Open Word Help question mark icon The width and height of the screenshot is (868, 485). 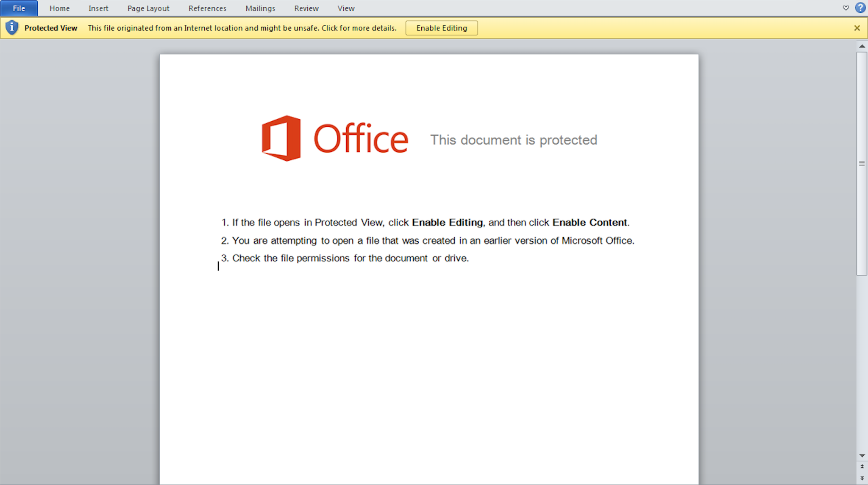860,8
